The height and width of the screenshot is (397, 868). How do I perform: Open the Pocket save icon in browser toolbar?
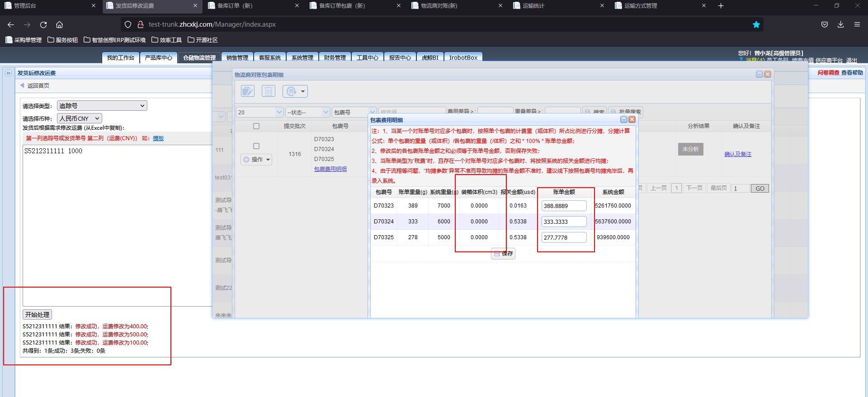pos(825,24)
